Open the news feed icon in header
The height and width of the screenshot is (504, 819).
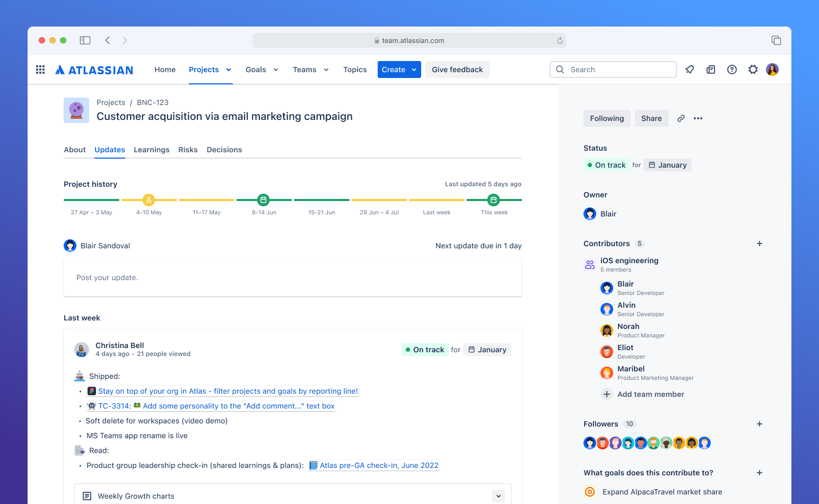point(711,69)
